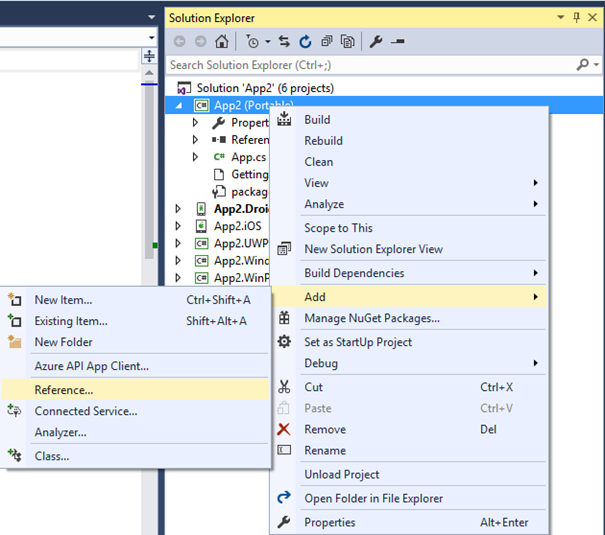
Task: Select Reference... in the Add submenu
Action: [135, 390]
